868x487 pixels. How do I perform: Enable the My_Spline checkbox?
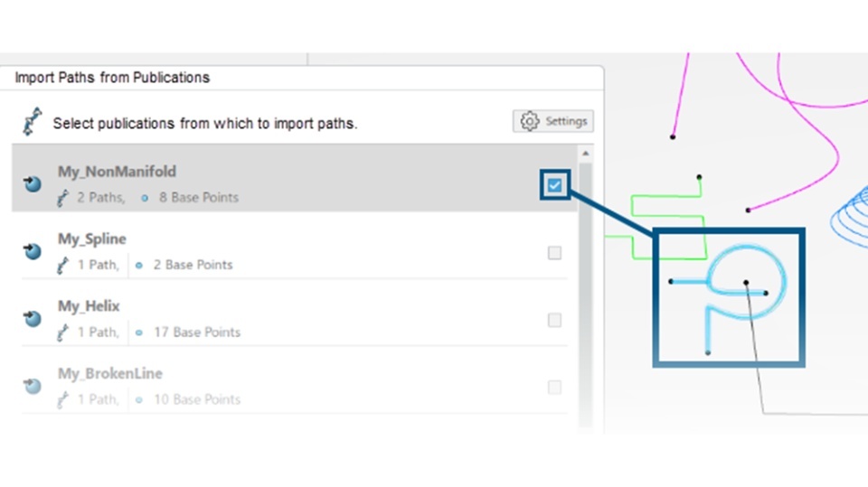point(554,253)
